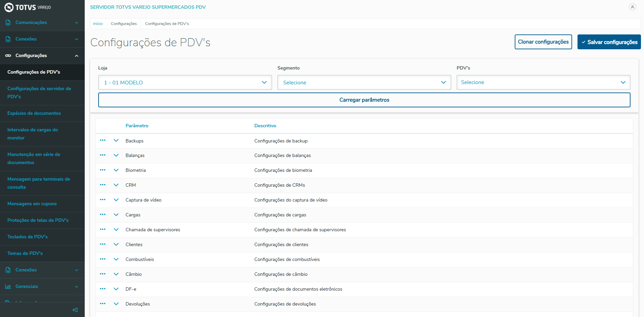Open actions menu for CRM row
The width and height of the screenshot is (644, 317).
103,185
